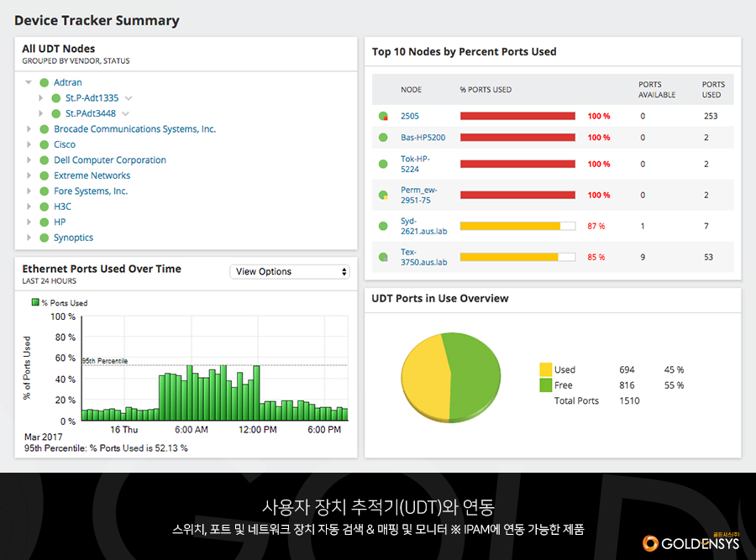
Task: Expand the Brocade Communications Systems tree node
Action: coord(29,129)
